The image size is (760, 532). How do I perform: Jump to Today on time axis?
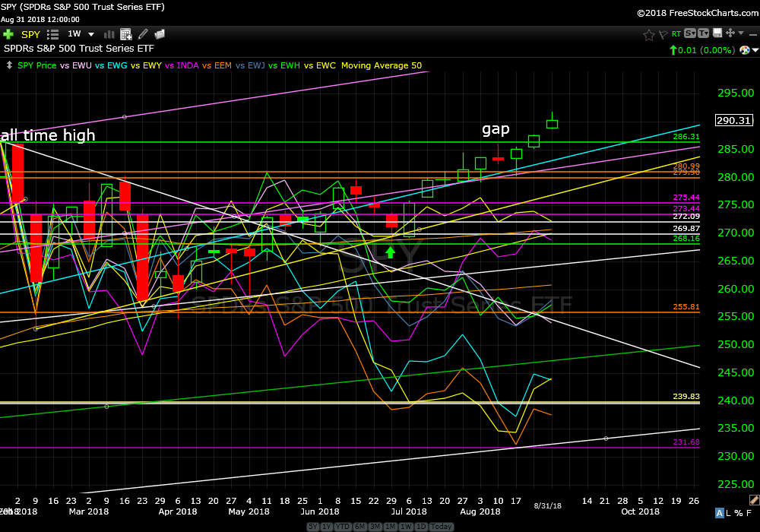pyautogui.click(x=443, y=527)
